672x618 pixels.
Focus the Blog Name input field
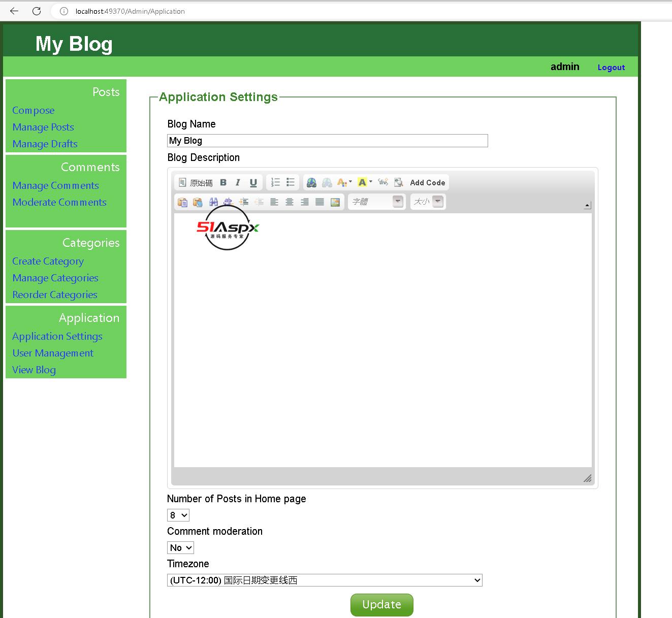(328, 141)
